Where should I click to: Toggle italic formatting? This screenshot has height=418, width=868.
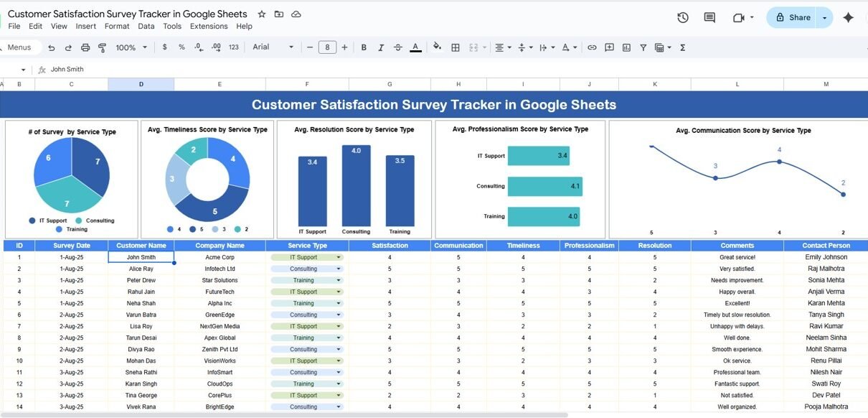coord(381,47)
